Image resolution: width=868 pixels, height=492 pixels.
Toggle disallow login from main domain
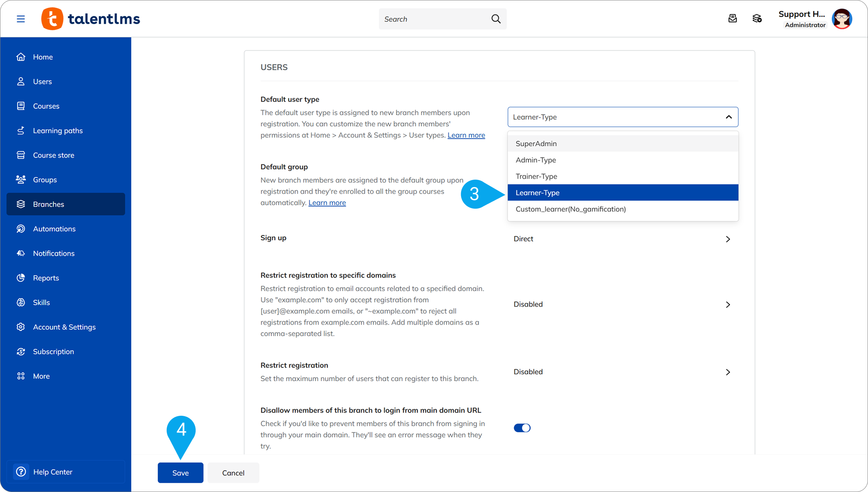pyautogui.click(x=522, y=428)
